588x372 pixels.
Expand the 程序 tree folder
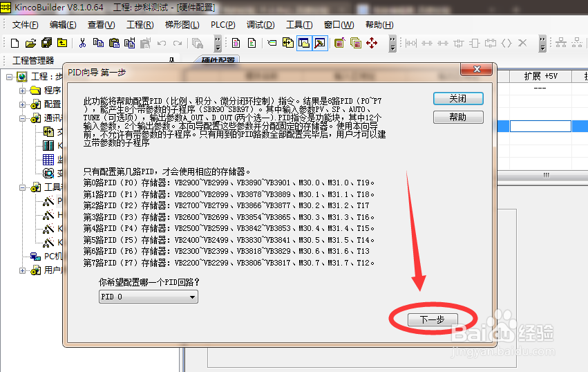[x=23, y=91]
